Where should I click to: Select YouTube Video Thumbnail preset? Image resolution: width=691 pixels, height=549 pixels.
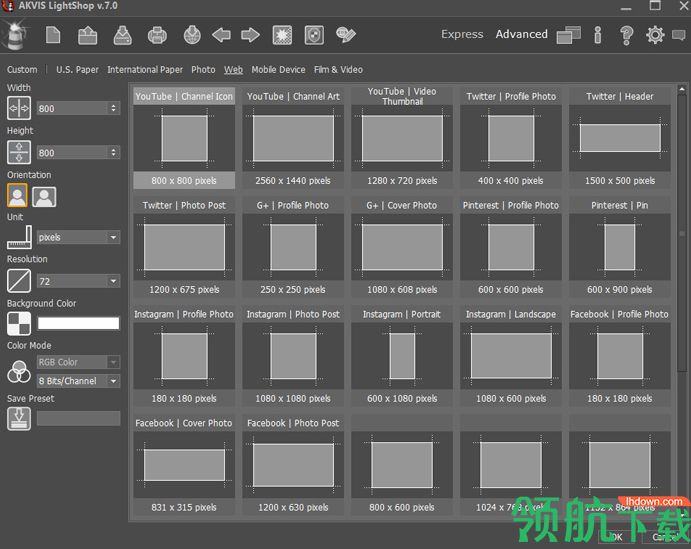coord(402,138)
